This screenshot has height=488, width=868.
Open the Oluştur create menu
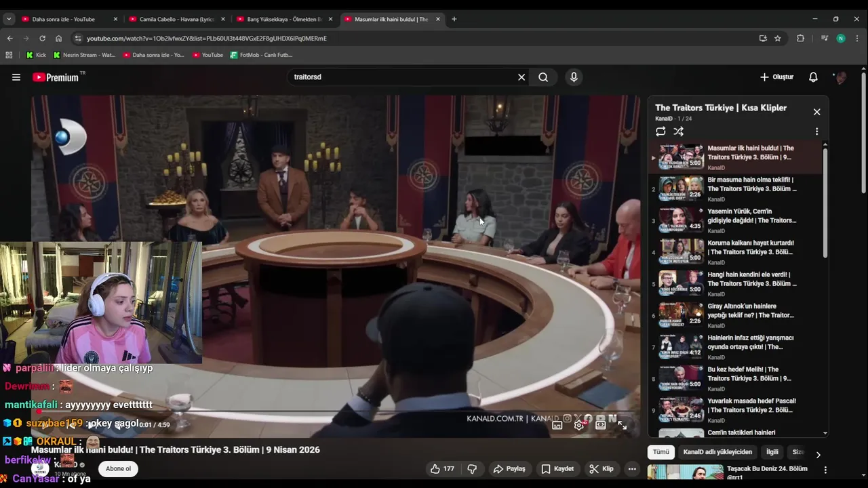pos(776,77)
